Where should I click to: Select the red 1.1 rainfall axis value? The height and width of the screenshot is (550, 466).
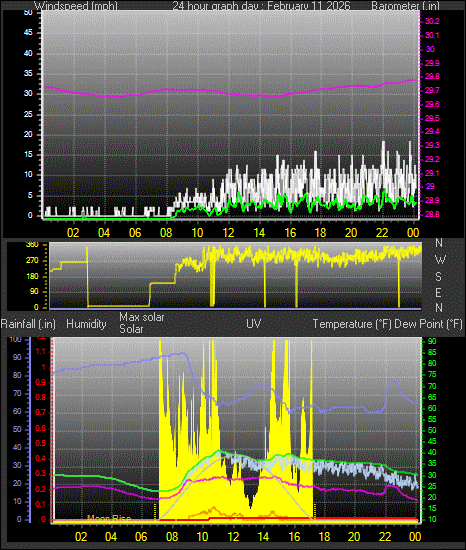pyautogui.click(x=41, y=351)
